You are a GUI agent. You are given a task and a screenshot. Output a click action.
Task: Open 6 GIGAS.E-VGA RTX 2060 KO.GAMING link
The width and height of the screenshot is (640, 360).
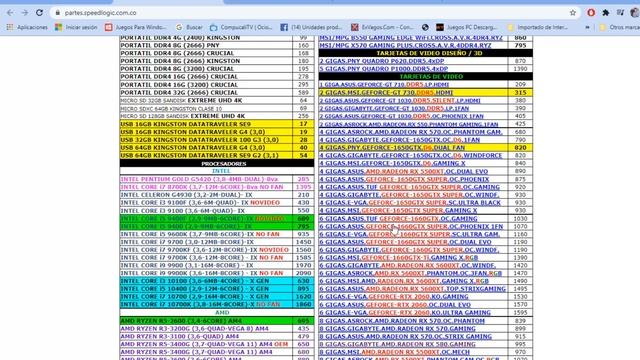coord(393,297)
